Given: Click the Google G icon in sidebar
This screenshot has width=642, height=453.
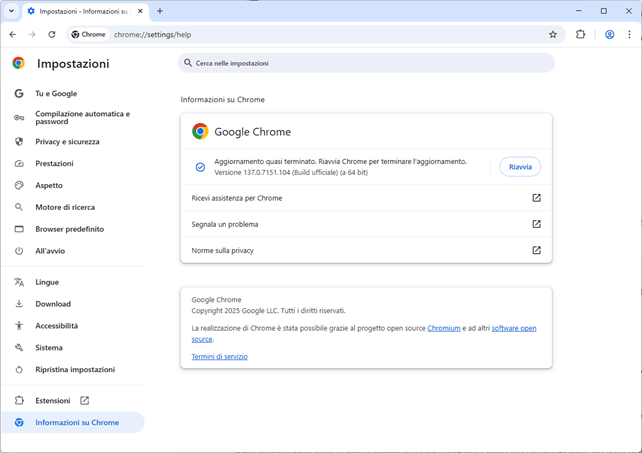Looking at the screenshot, I should pyautogui.click(x=19, y=93).
